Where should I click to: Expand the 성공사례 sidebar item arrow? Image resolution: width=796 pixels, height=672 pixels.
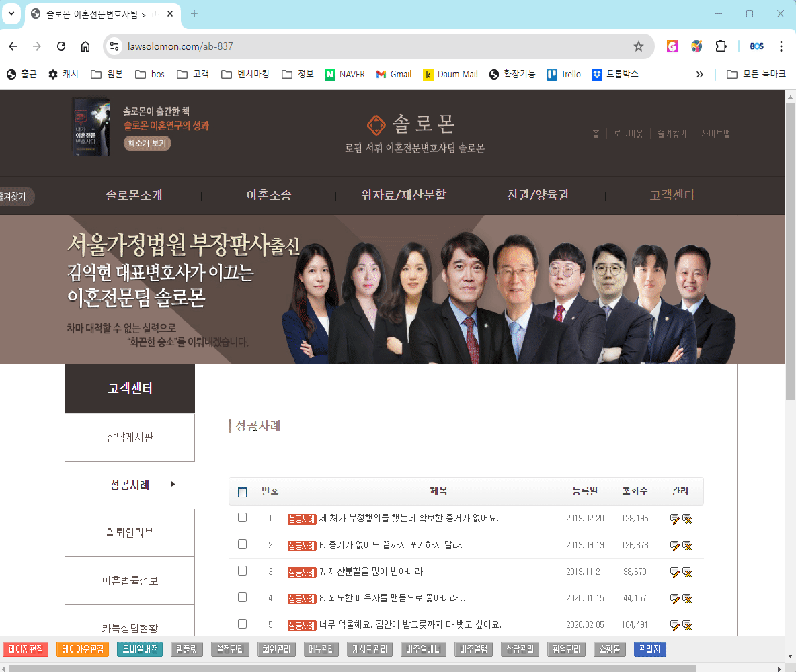click(173, 484)
